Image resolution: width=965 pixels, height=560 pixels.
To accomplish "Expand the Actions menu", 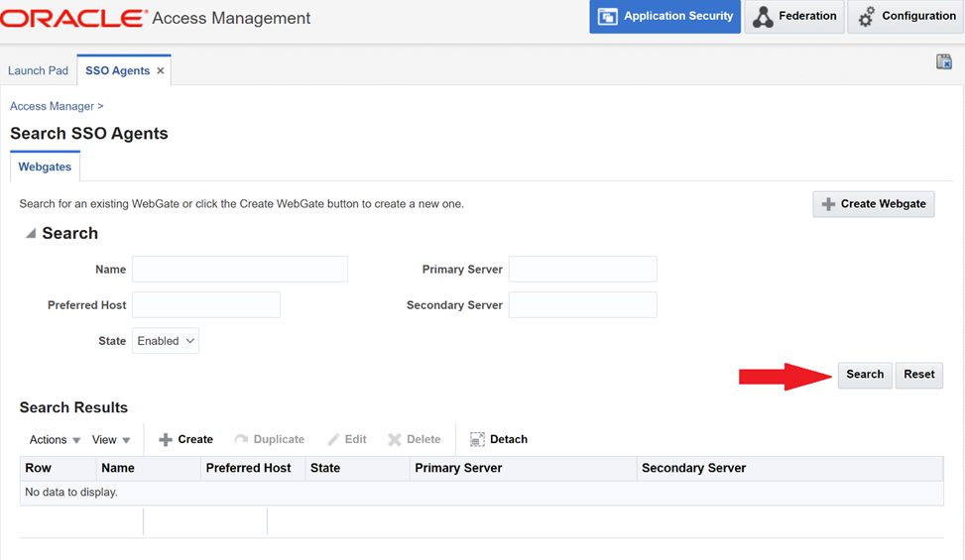I will (55, 439).
